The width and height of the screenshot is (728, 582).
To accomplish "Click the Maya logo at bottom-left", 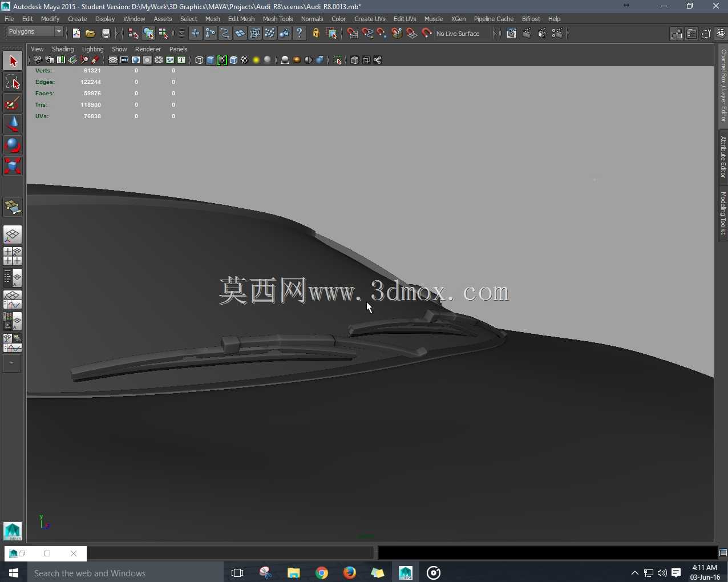I will tap(13, 531).
